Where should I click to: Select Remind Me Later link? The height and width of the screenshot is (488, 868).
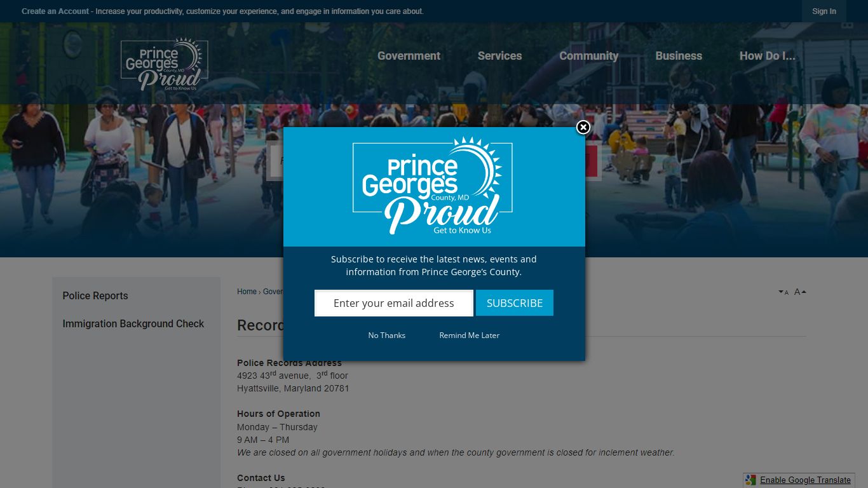(x=470, y=335)
